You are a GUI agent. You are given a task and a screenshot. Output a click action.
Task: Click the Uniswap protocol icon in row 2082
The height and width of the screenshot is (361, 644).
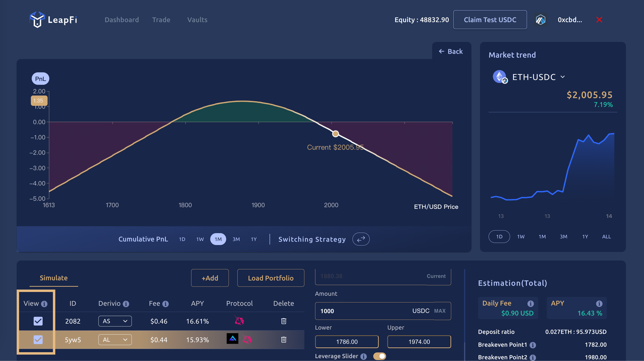tap(239, 321)
